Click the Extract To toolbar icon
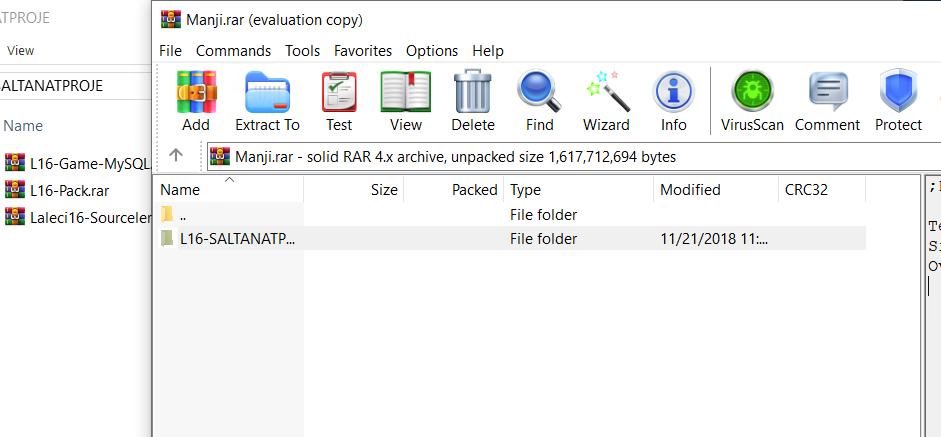The width and height of the screenshot is (941, 437). [x=267, y=92]
